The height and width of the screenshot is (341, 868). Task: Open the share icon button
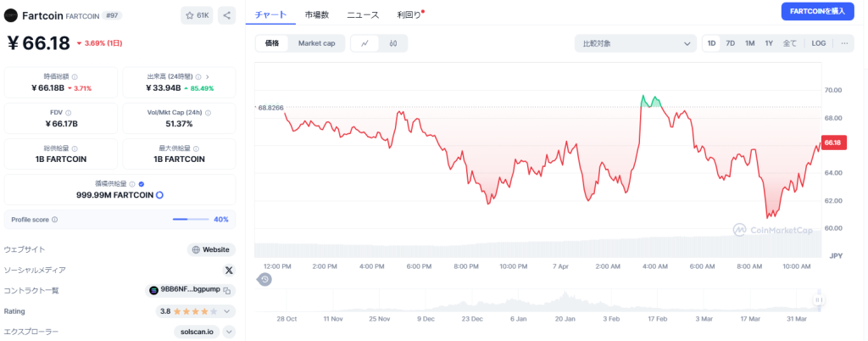pyautogui.click(x=226, y=15)
